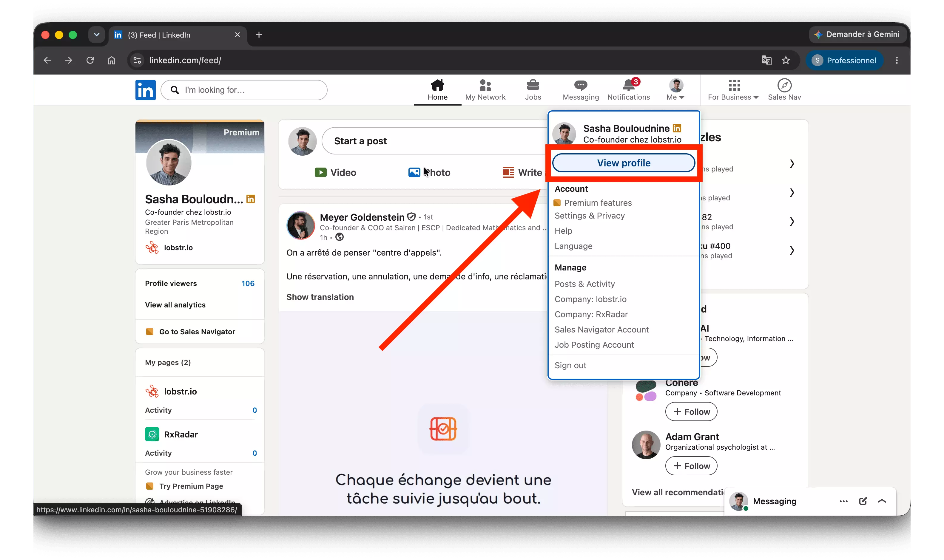This screenshot has width=944, height=560.
Task: Click the site info icon in address bar
Action: coord(137,60)
